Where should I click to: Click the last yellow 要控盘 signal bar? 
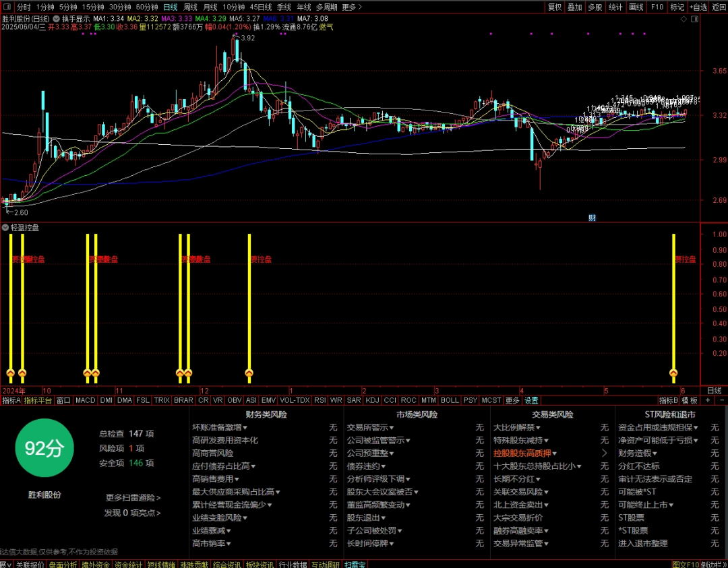[673, 309]
